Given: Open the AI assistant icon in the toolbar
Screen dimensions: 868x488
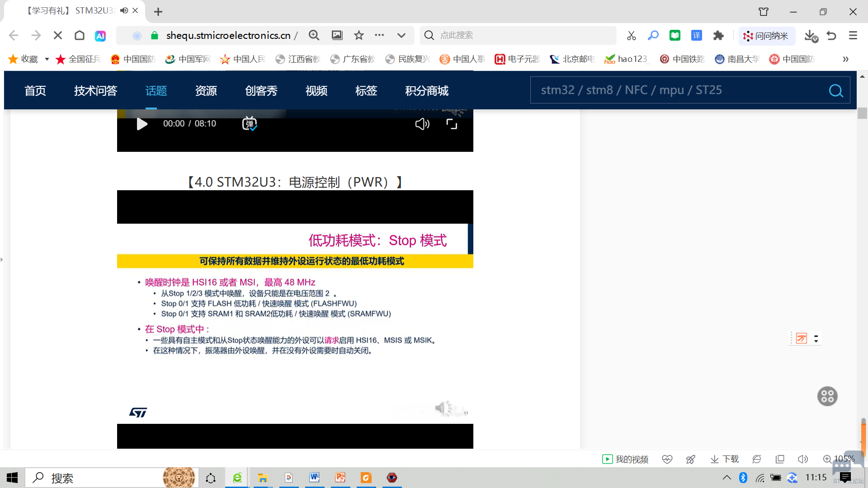Looking at the screenshot, I should pos(100,36).
